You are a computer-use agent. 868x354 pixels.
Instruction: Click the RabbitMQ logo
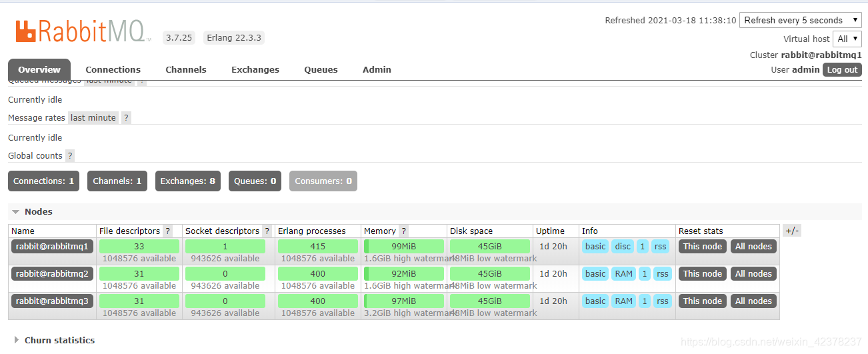[83, 31]
